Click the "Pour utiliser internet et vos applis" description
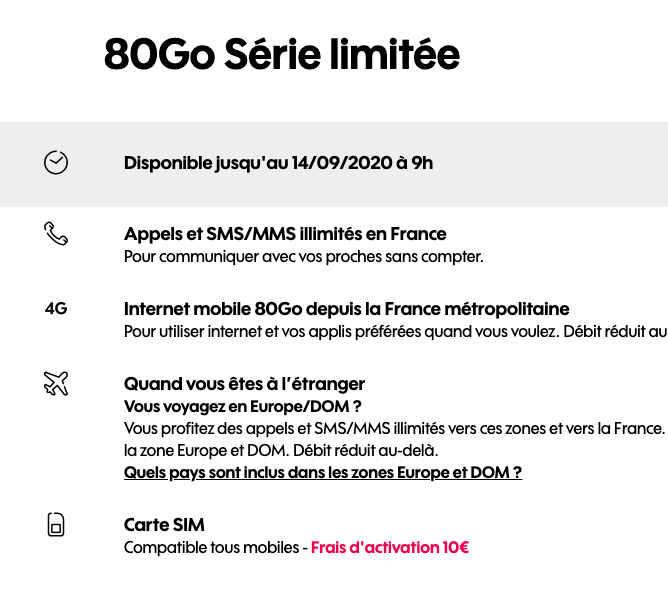 [395, 331]
